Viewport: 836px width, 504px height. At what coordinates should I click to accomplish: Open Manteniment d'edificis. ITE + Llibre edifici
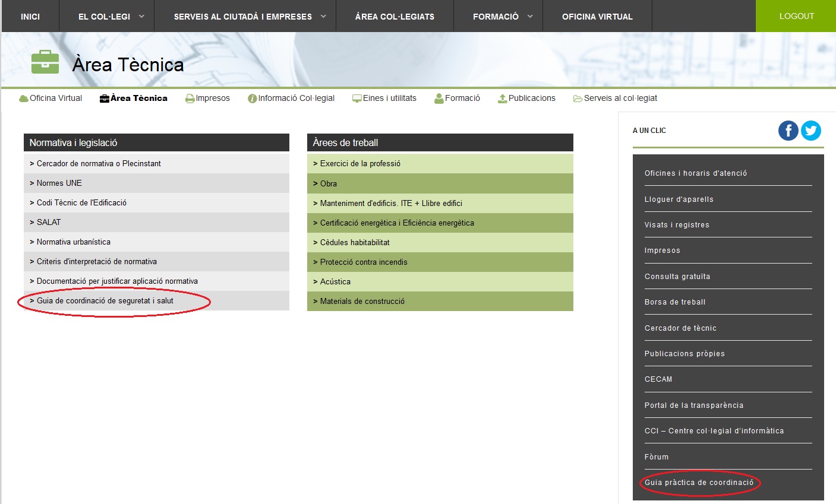pyautogui.click(x=440, y=203)
